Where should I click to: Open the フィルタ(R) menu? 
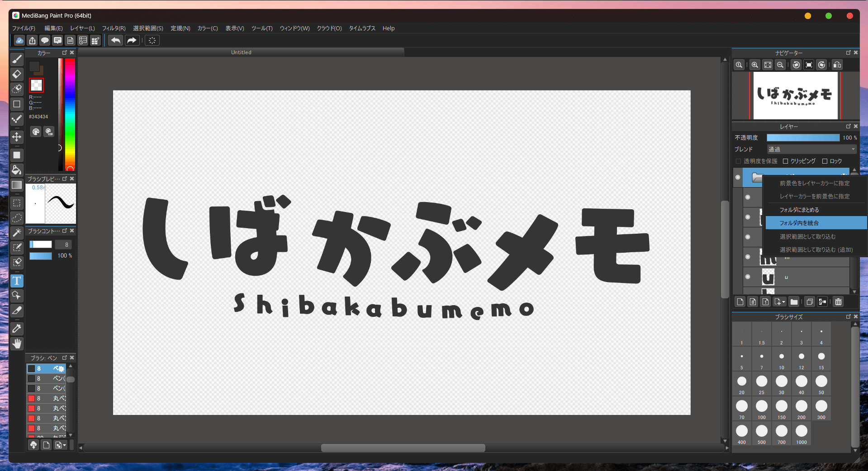(x=114, y=28)
